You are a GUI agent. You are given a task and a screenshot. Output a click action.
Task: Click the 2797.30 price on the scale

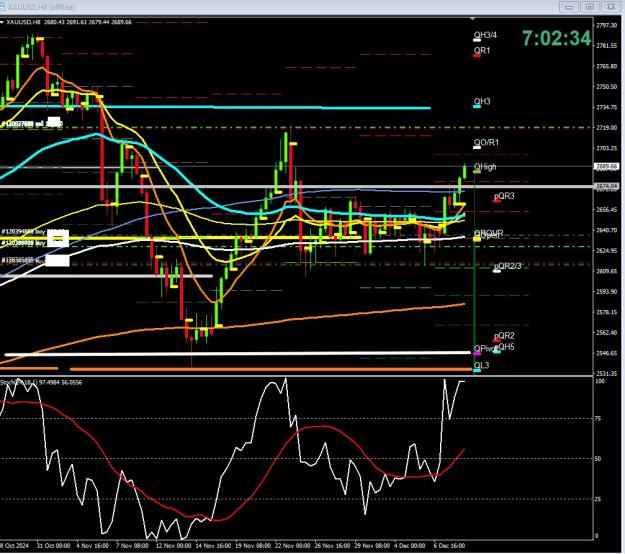pos(607,25)
